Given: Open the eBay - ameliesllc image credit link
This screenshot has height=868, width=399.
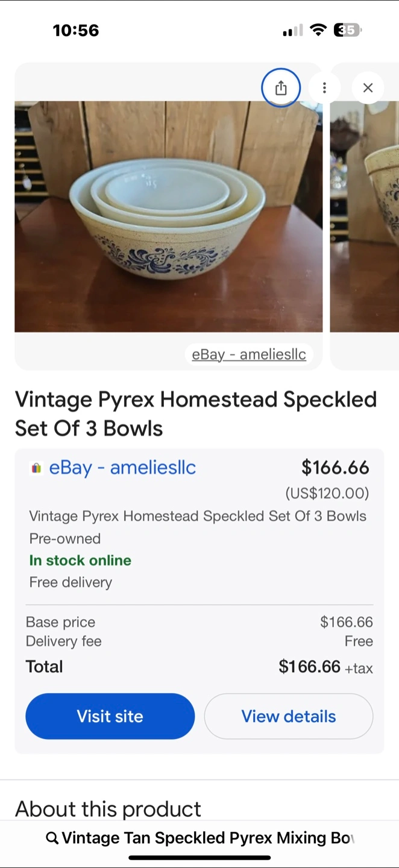Looking at the screenshot, I should click(x=248, y=354).
